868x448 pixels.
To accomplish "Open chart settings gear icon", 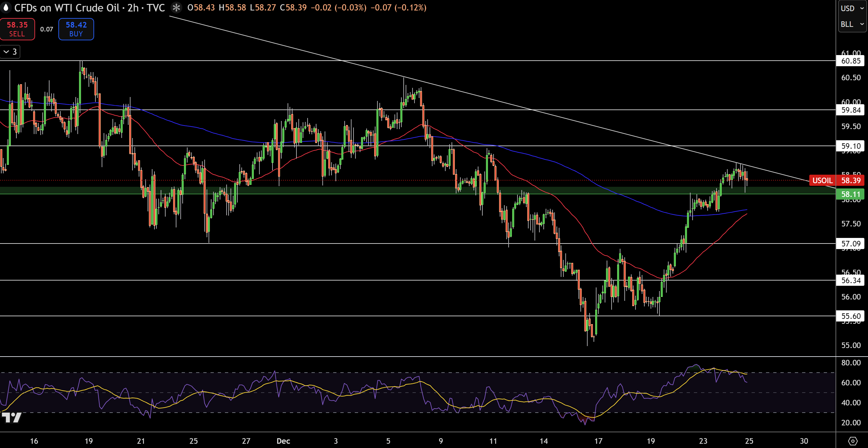I will coord(853,441).
